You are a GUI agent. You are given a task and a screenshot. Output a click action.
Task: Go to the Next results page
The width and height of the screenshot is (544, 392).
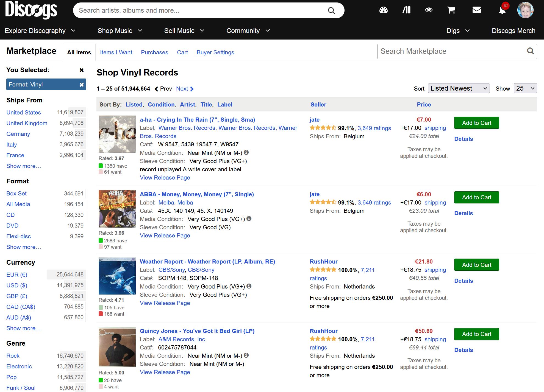pos(185,89)
